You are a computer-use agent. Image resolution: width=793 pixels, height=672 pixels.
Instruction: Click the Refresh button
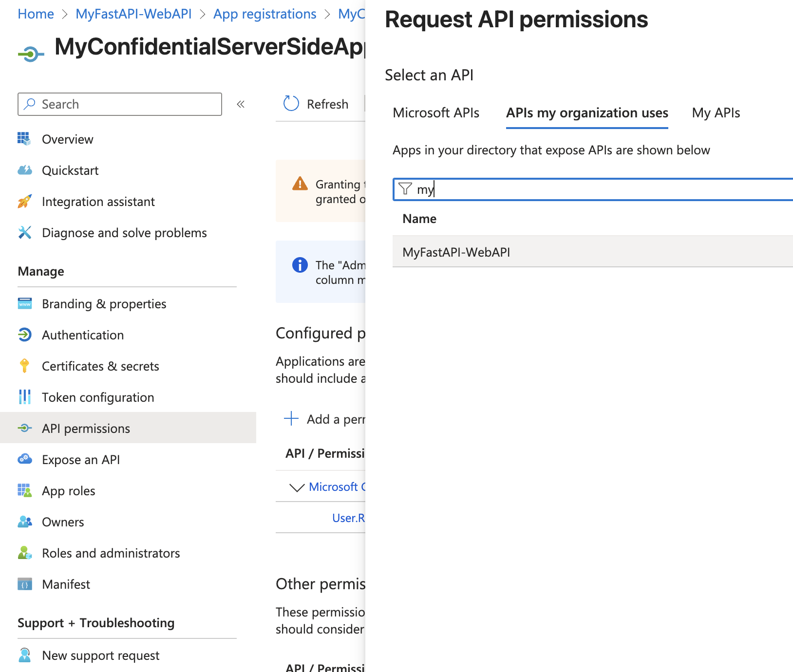click(317, 104)
